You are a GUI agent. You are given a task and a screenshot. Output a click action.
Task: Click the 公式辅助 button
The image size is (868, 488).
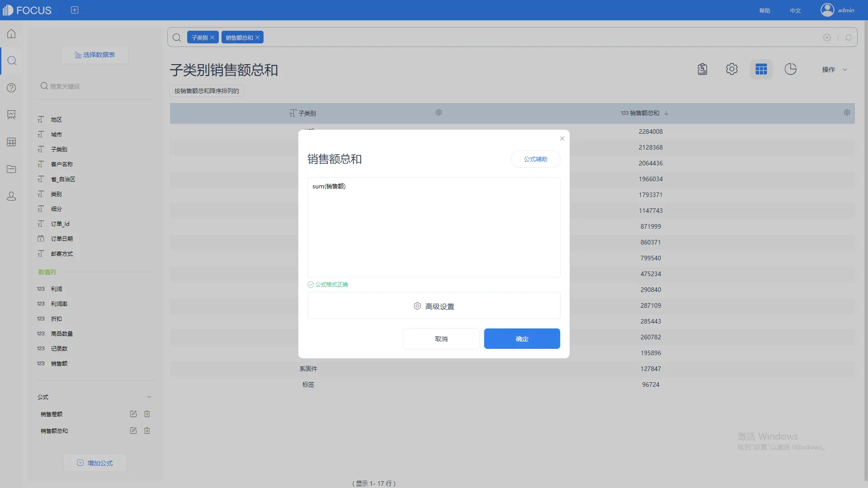click(x=535, y=159)
